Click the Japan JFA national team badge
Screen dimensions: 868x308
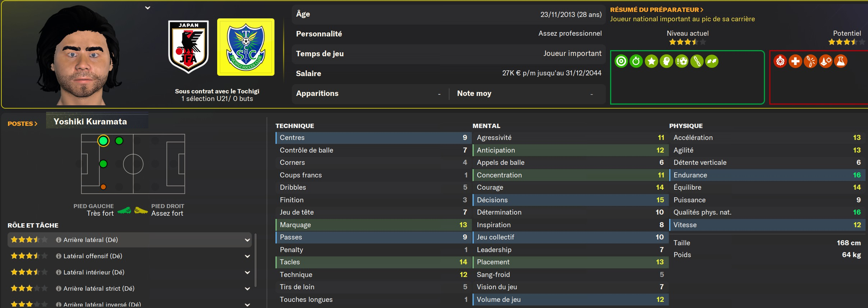(188, 47)
